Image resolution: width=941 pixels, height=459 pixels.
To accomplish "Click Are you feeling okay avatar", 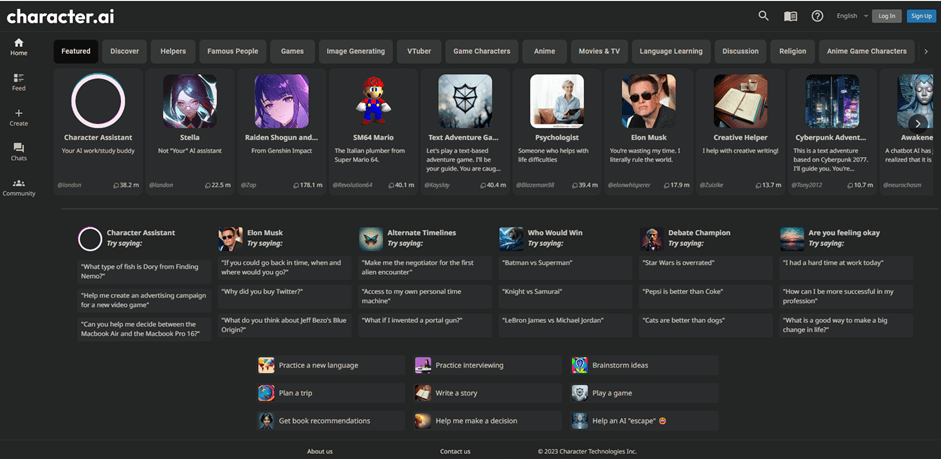I will click(792, 239).
